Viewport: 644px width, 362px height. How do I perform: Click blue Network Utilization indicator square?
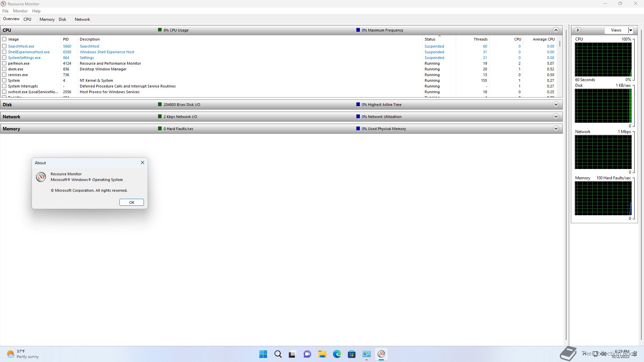pyautogui.click(x=358, y=116)
